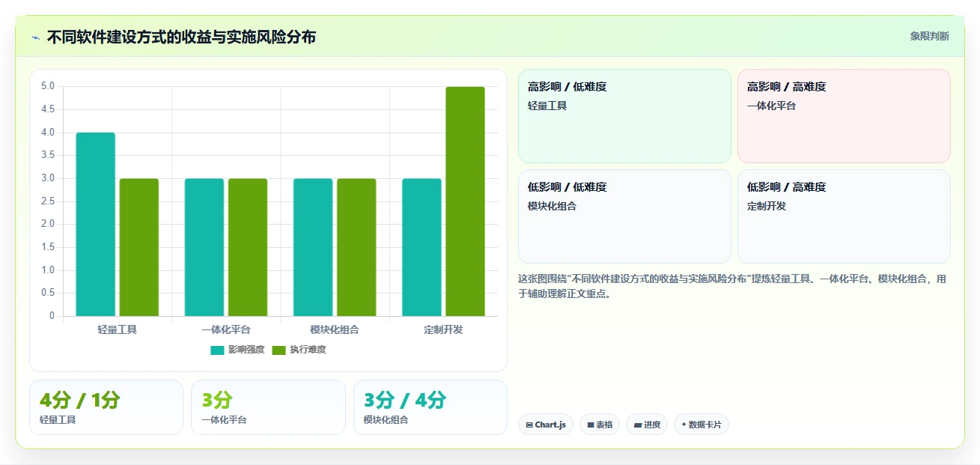Click the y-axis value 1.0
Screen dimensions: 980x465
pyautogui.click(x=48, y=270)
